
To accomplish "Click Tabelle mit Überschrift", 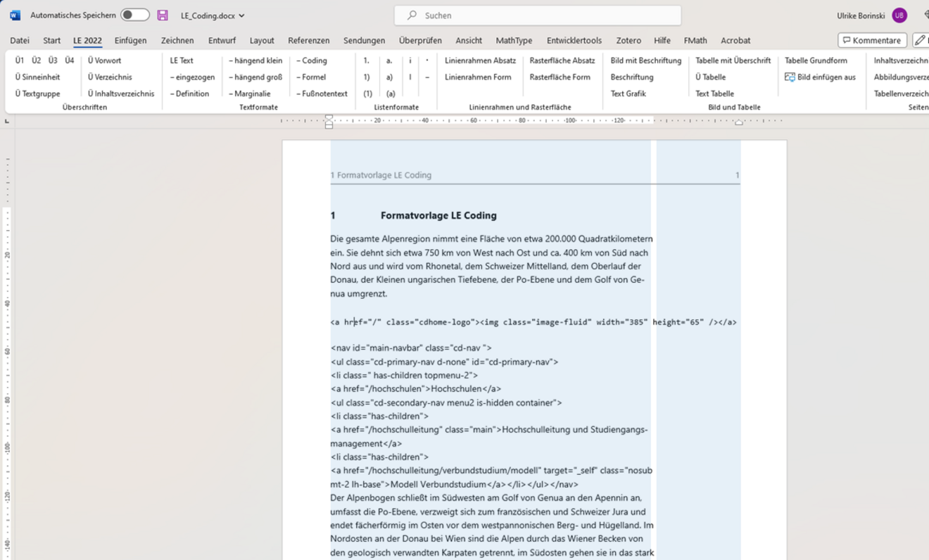I will click(733, 61).
